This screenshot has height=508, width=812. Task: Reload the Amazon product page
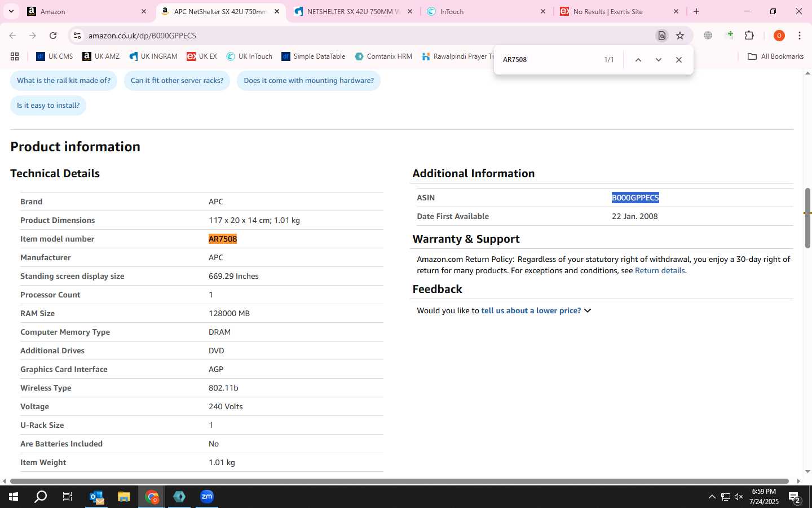[53, 36]
